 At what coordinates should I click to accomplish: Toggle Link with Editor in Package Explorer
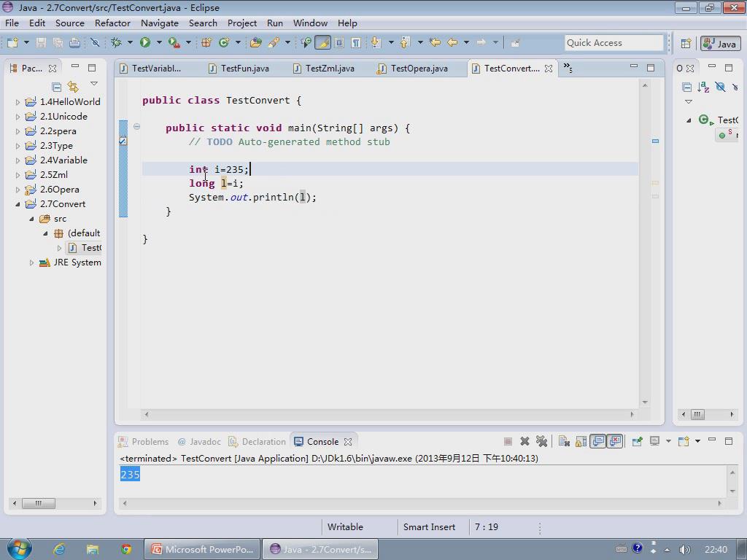73,87
